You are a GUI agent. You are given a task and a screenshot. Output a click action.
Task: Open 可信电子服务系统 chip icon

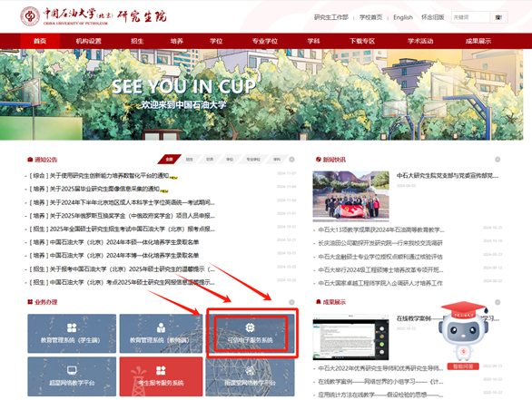tap(250, 327)
